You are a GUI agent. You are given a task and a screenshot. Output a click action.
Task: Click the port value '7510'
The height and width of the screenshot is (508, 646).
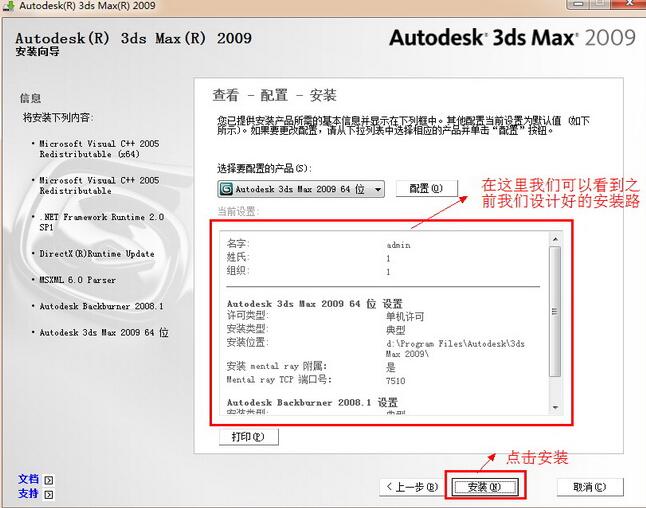tap(396, 381)
